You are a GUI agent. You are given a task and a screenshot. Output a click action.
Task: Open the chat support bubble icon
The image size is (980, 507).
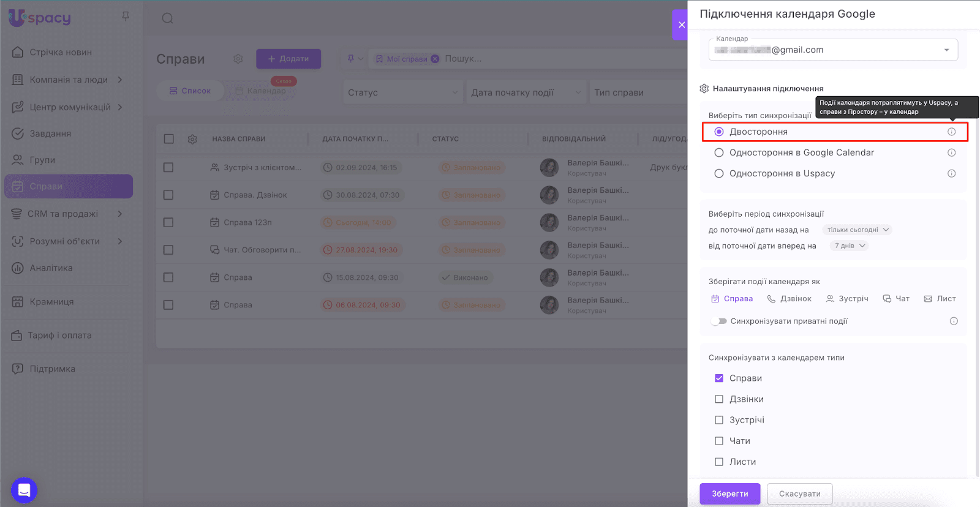coord(24,490)
